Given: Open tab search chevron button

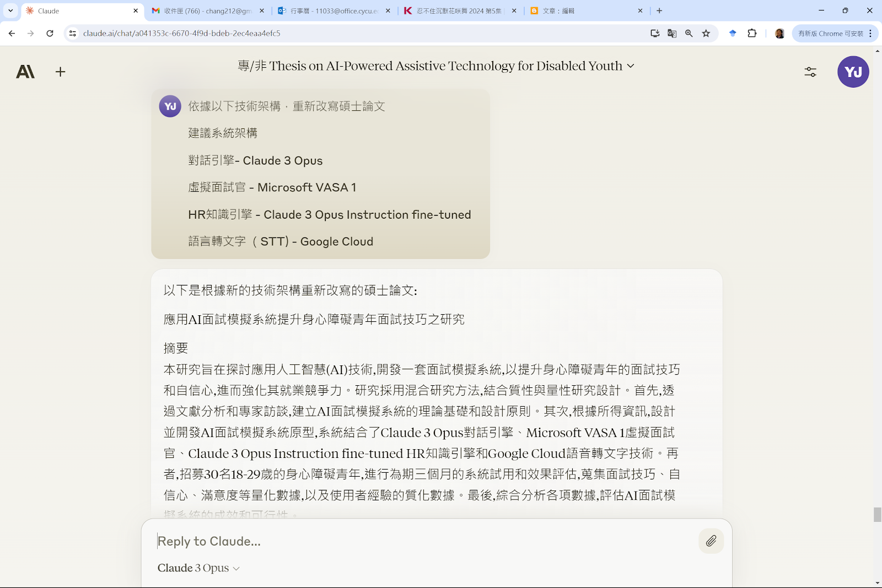Looking at the screenshot, I should [10, 10].
